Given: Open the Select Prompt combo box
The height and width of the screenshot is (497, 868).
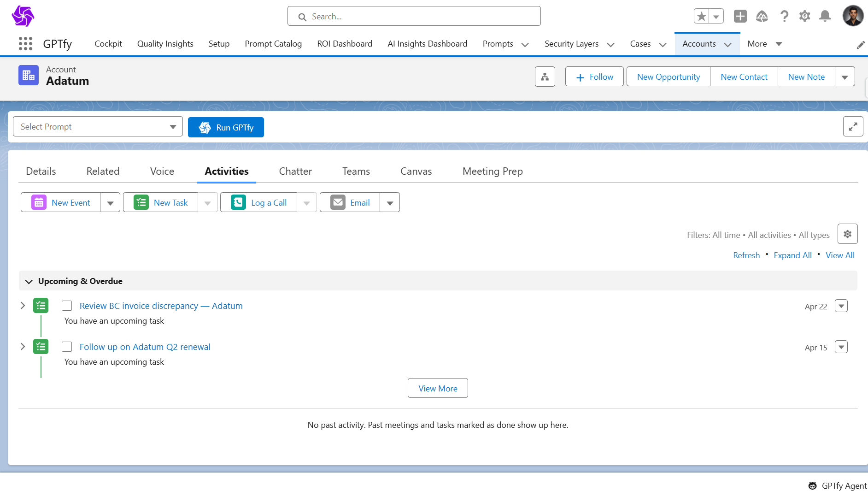Looking at the screenshot, I should click(98, 126).
